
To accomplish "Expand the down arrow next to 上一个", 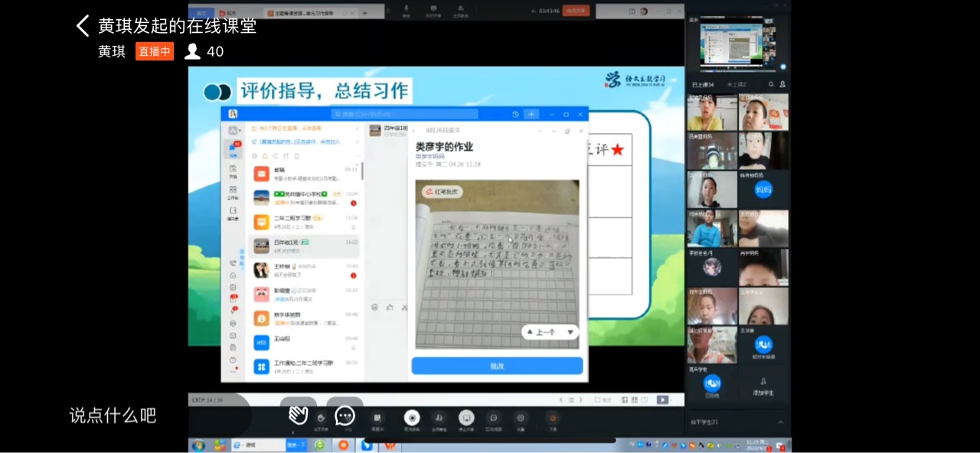I will click(x=570, y=332).
